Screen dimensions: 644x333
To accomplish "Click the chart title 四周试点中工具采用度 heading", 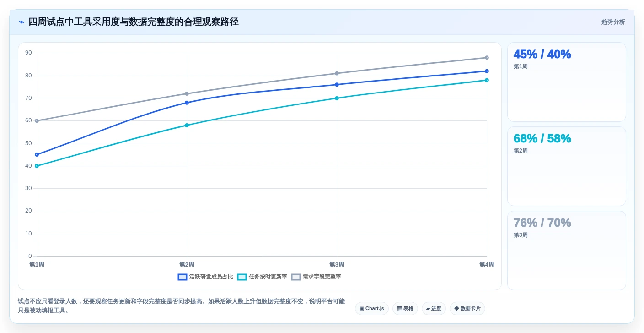I will pos(134,22).
